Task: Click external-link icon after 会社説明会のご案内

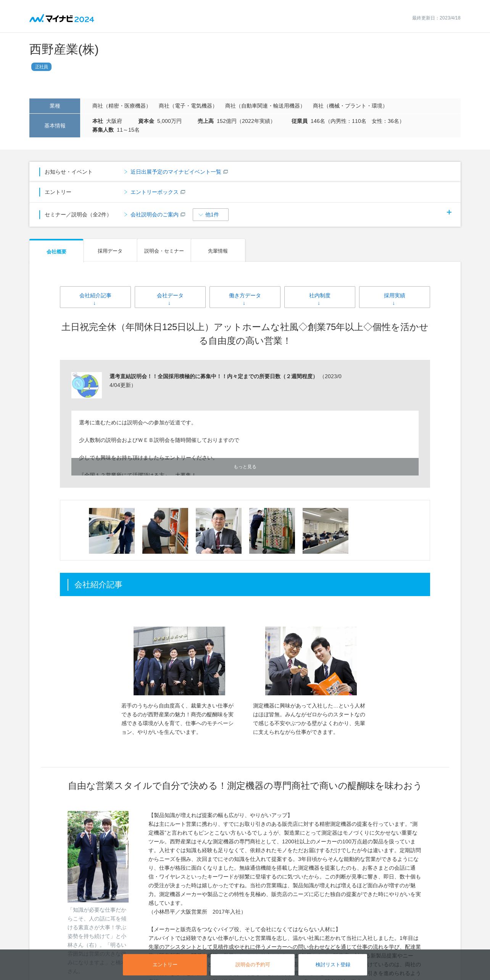Action: (183, 214)
